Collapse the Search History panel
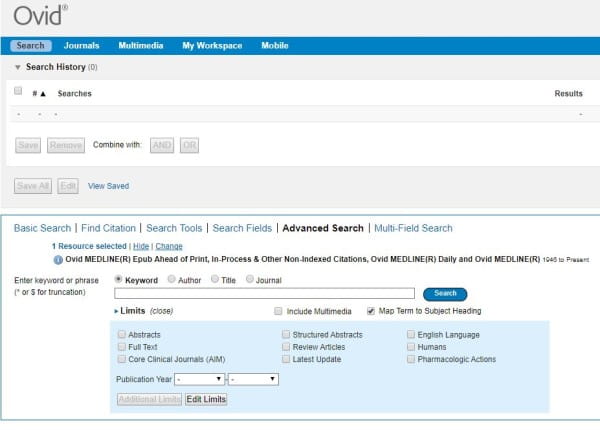Screen dimensions: 600x430 coord(18,67)
